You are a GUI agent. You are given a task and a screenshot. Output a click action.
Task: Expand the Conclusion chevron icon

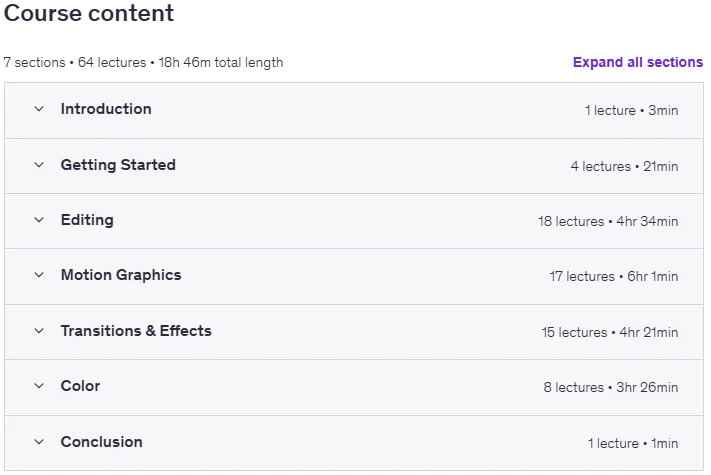[39, 442]
